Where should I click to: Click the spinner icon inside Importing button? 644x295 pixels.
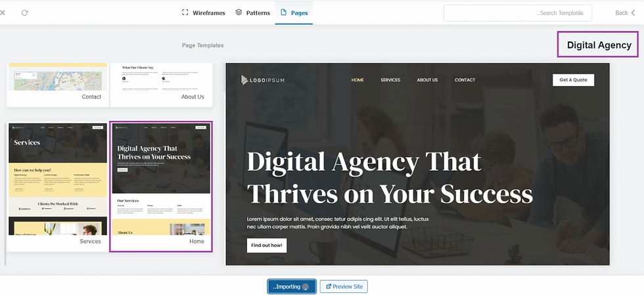coord(305,287)
